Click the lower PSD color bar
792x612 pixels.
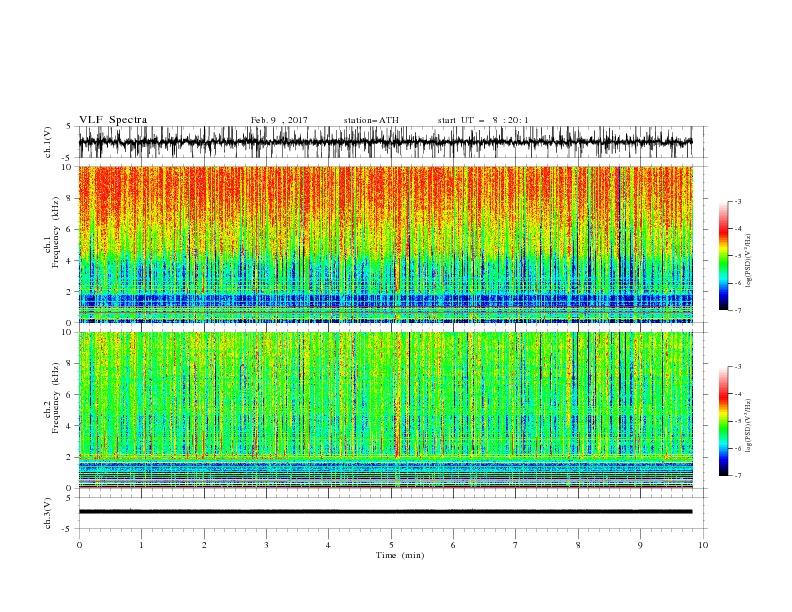(723, 421)
